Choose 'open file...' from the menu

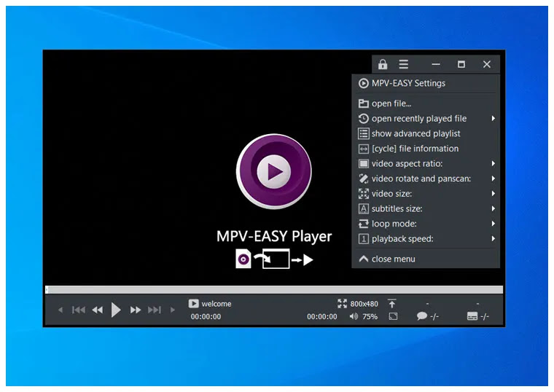point(426,103)
